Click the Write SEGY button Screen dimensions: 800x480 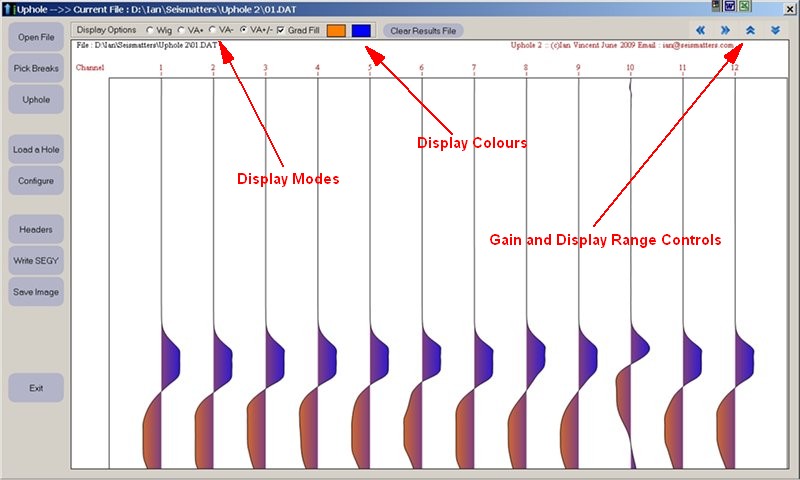tap(36, 261)
